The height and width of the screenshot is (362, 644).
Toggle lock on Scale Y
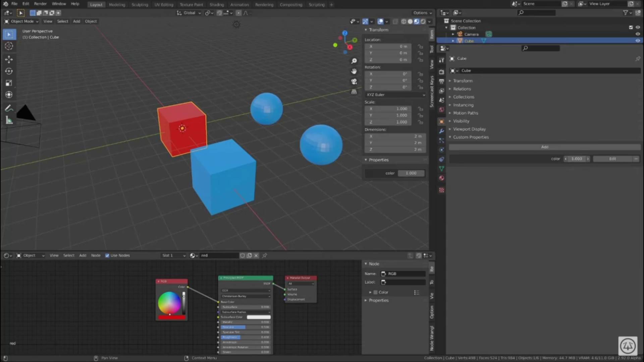(x=420, y=115)
